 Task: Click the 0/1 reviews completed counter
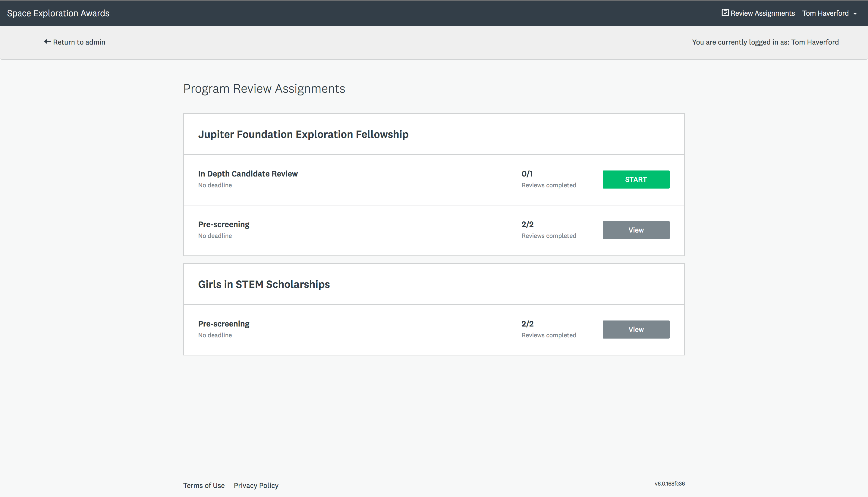tap(527, 174)
